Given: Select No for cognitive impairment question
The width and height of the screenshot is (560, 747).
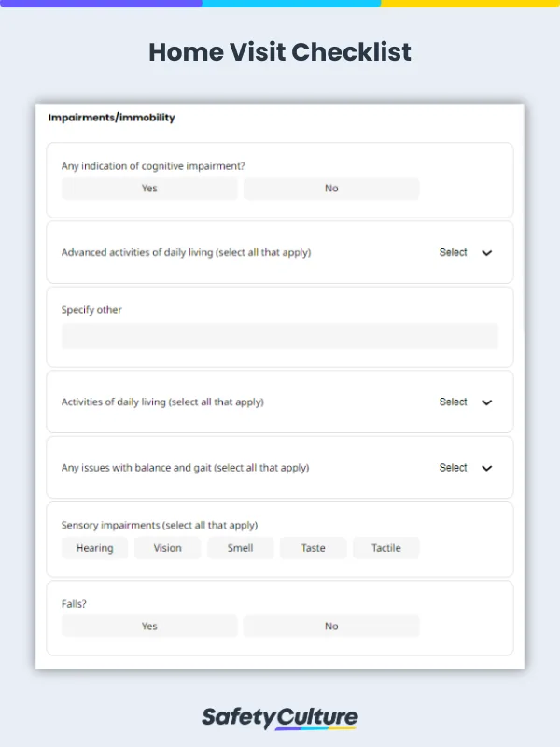Looking at the screenshot, I should [331, 189].
